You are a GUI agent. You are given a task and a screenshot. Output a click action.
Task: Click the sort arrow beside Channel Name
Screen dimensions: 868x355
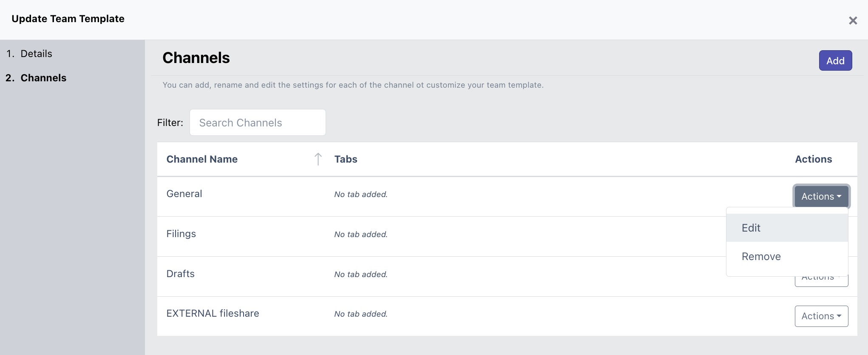(318, 159)
